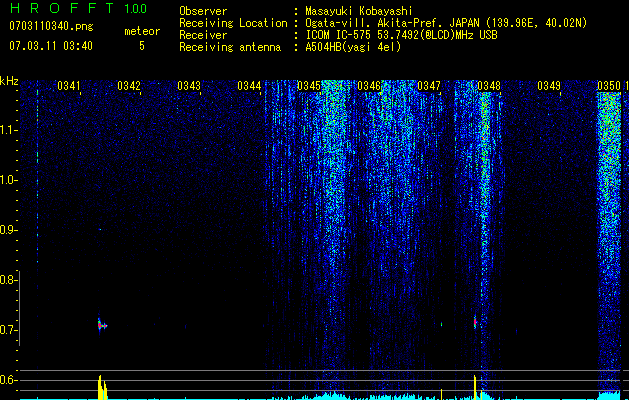Click the 'Receiving antenna' label

click(230, 47)
